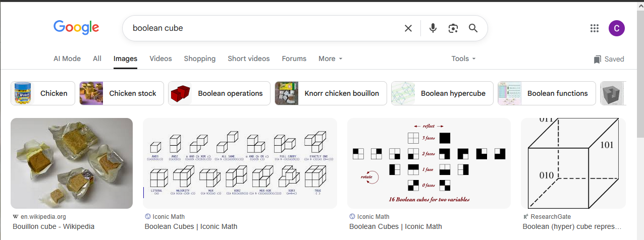Open the Google account avatar
644x240 pixels.
pyautogui.click(x=616, y=28)
